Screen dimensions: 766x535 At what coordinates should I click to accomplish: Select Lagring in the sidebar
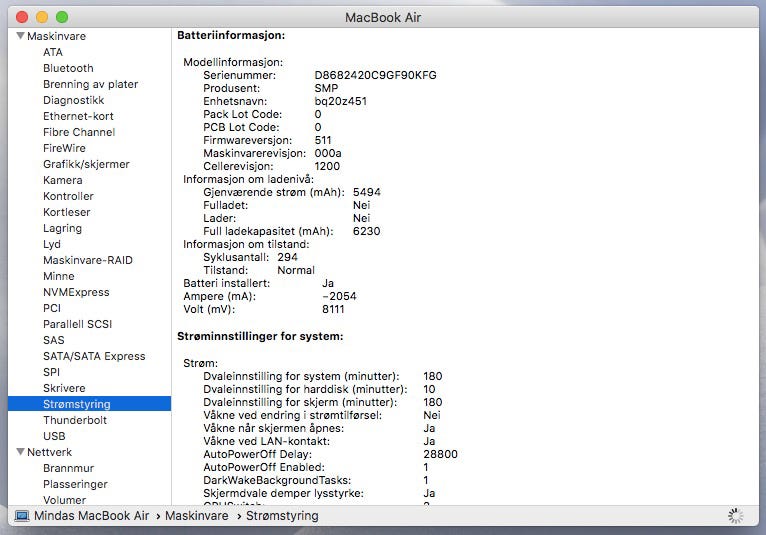pos(62,228)
